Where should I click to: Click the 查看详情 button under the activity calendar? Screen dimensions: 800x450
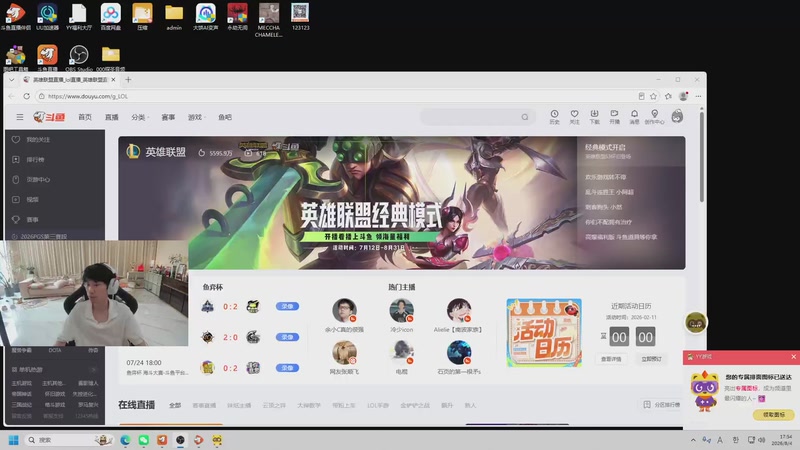coord(611,359)
